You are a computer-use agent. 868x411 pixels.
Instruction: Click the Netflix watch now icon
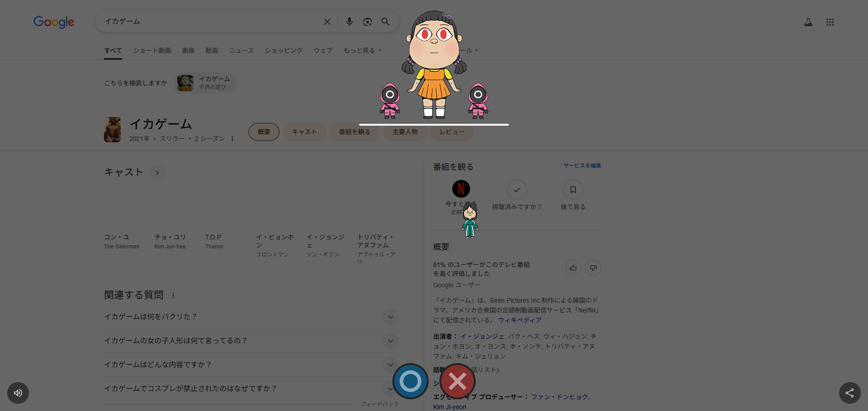tap(461, 189)
